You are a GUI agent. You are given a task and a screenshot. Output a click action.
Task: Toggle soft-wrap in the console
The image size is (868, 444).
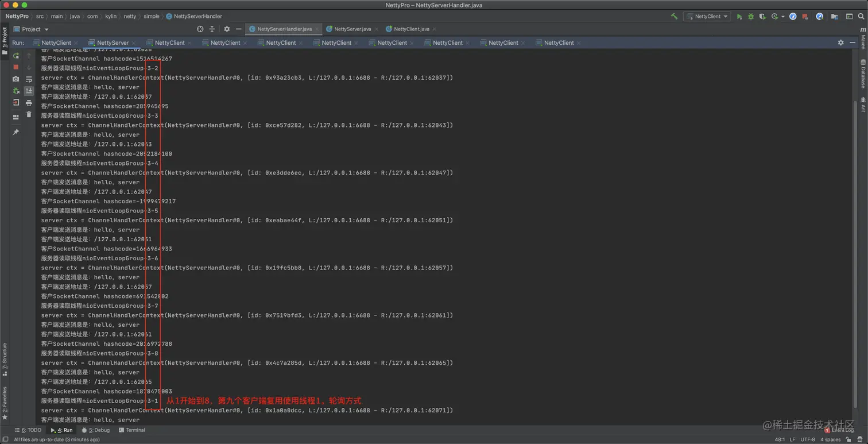[29, 79]
